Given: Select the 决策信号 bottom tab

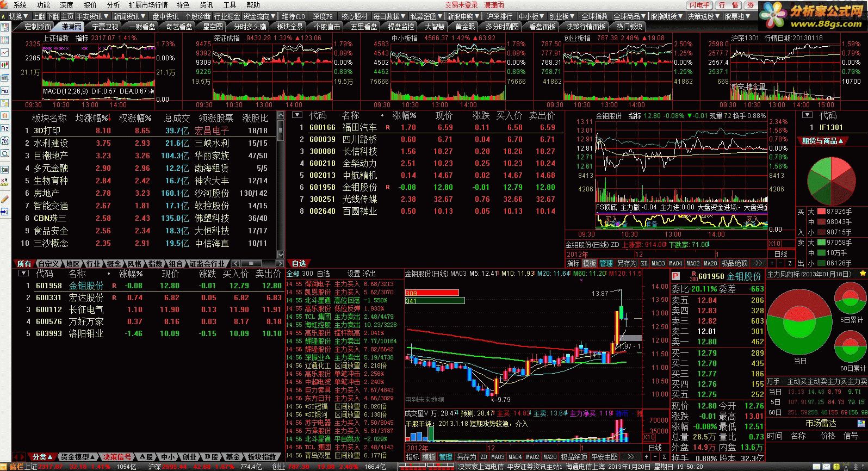Looking at the screenshot, I should [x=116, y=457].
